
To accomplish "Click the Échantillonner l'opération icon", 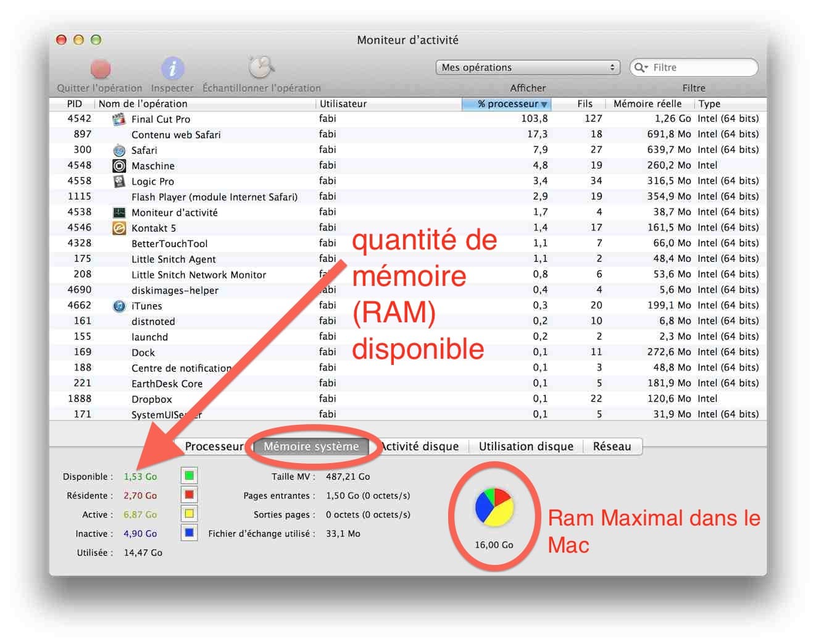I will click(x=261, y=67).
